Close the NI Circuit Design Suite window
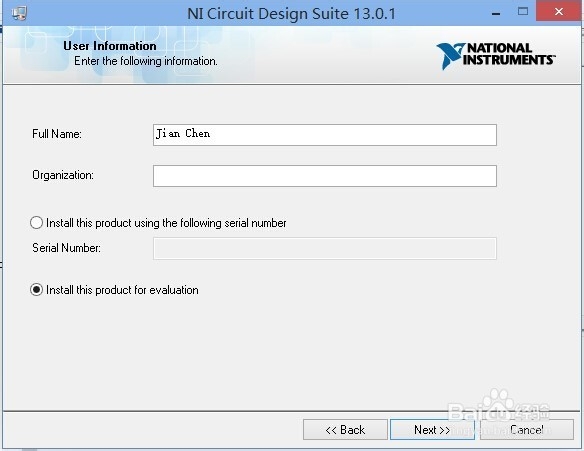 tap(559, 11)
